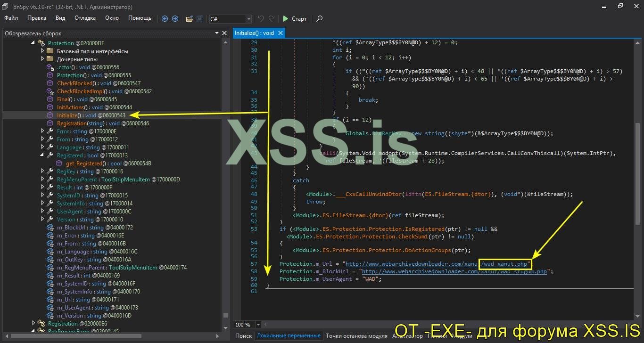Image resolution: width=644 pixels, height=343 pixels.
Task: Open the 100 % zoom dropdown
Action: click(258, 325)
